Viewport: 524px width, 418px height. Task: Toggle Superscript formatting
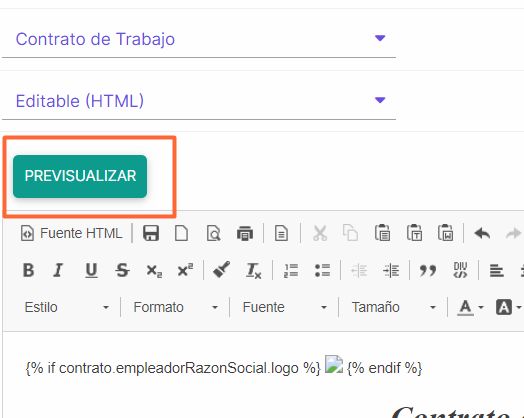[x=185, y=270]
